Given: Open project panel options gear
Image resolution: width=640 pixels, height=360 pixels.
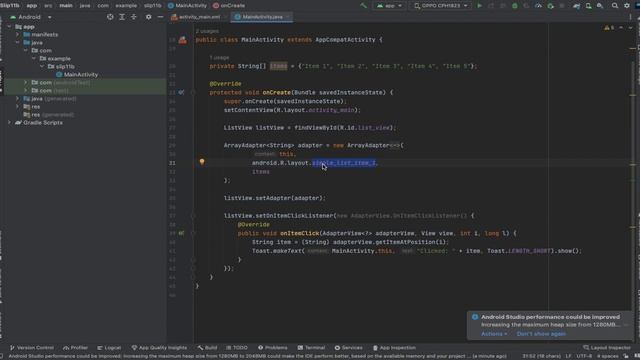Looking at the screenshot, I should coord(149,17).
